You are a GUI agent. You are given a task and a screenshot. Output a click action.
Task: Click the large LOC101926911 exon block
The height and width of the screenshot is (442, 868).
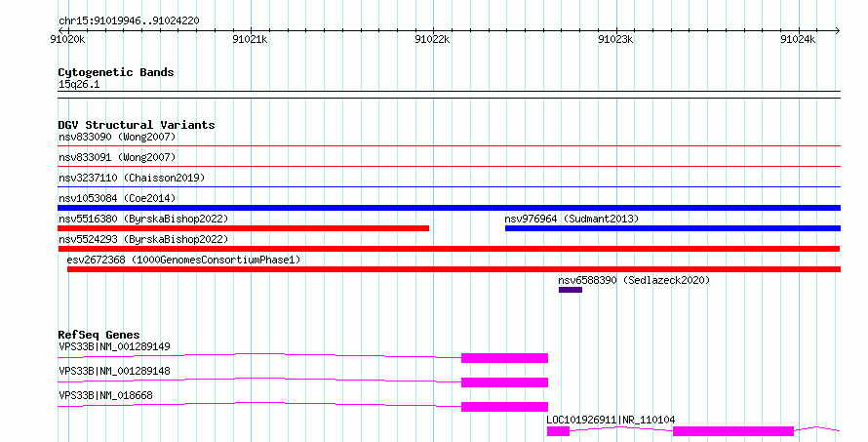tap(733, 431)
